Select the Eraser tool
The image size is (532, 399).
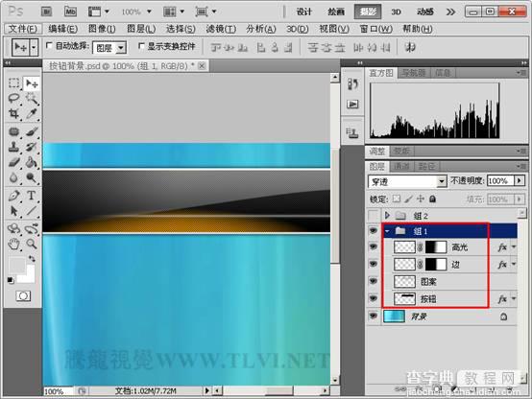tap(13, 162)
